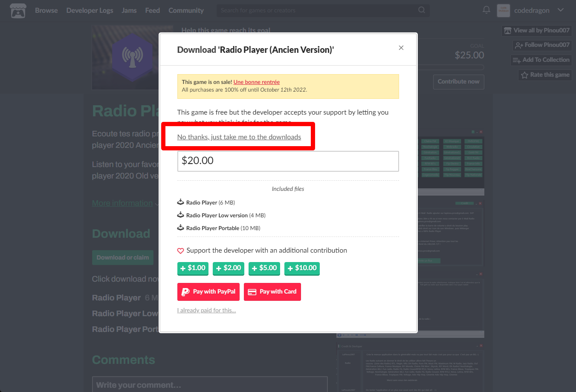
Task: Click the Radio Player Portable download icon
Action: 181,228
